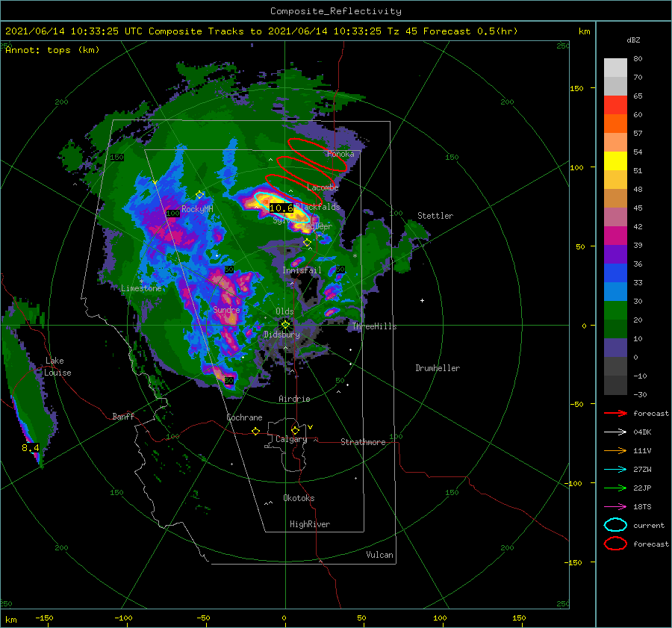Click the storm top label 8.4
This screenshot has width=672, height=628.
tap(31, 448)
